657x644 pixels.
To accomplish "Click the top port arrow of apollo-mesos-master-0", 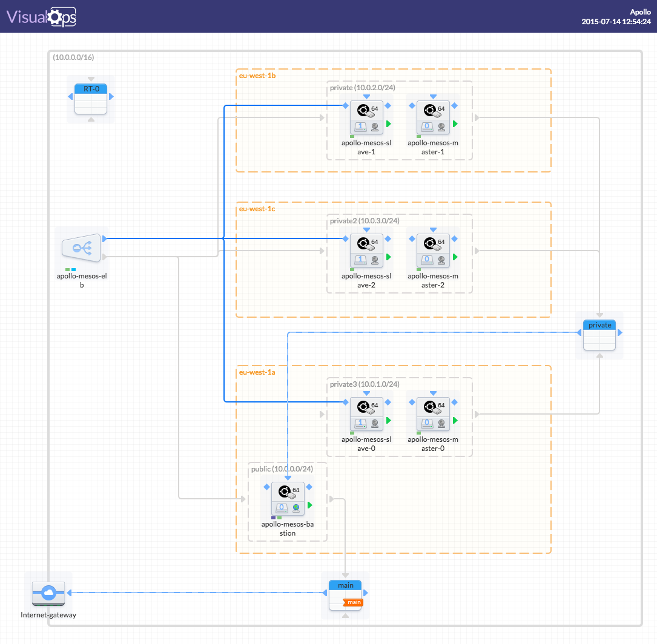I will 433,393.
